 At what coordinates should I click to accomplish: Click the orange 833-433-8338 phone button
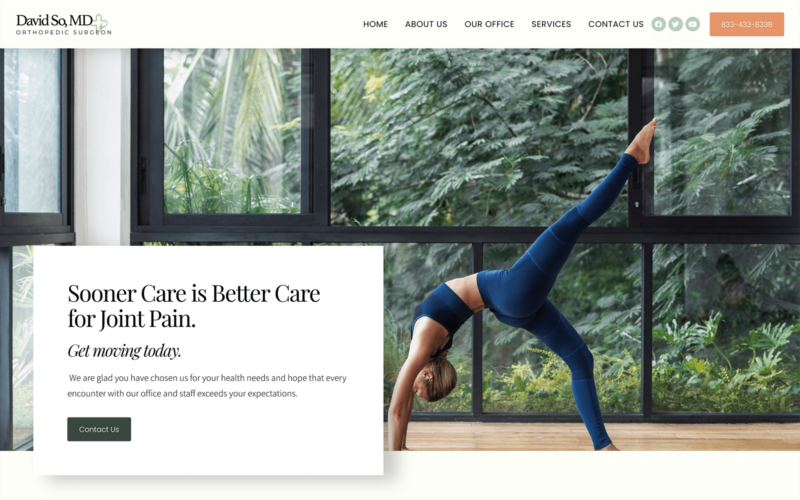746,24
